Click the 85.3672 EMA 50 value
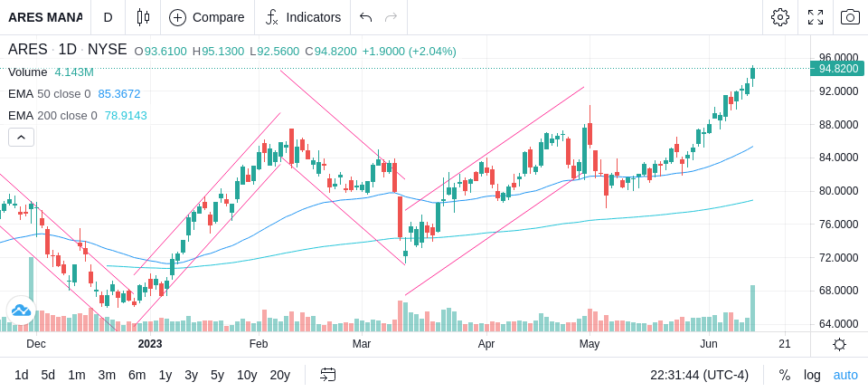868x392 pixels. point(119,94)
